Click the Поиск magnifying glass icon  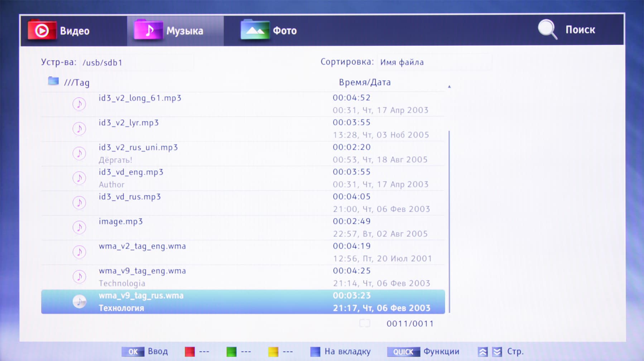[548, 29]
